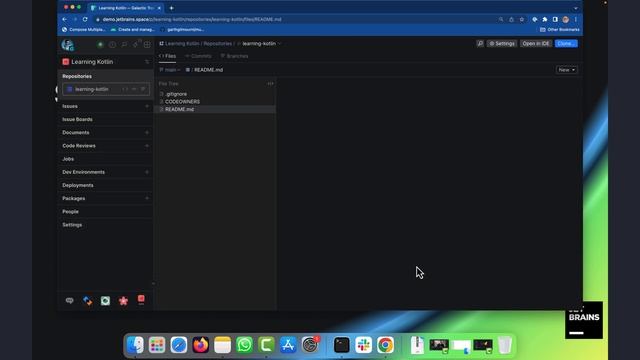Image resolution: width=640 pixels, height=360 pixels.
Task: Switch to the Commits tab
Action: coord(198,56)
